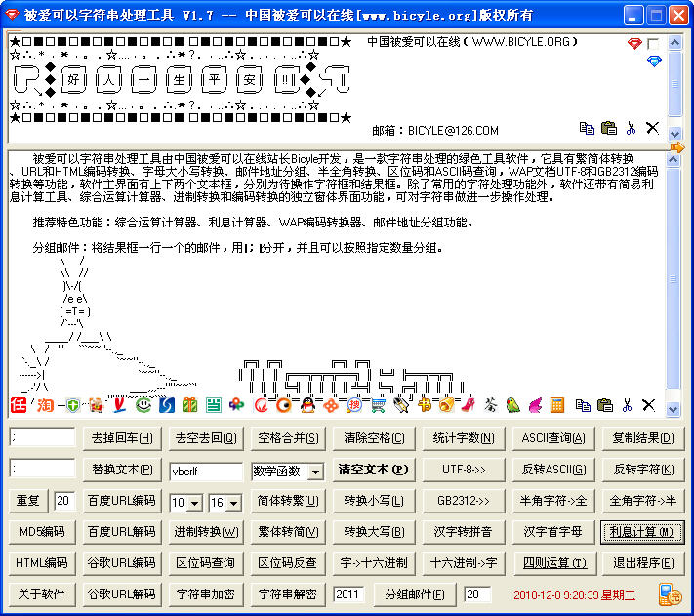The height and width of the screenshot is (616, 694).
Task: Clear the result box with lower X icon
Action: [x=648, y=405]
